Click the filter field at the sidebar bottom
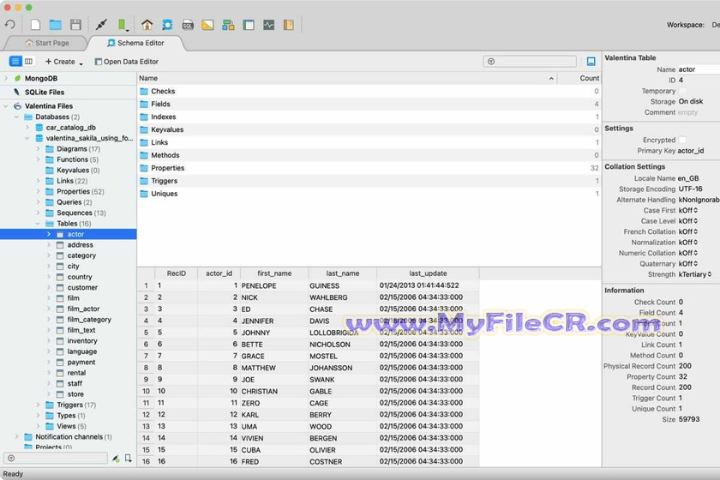The height and width of the screenshot is (480, 720). tap(56, 458)
